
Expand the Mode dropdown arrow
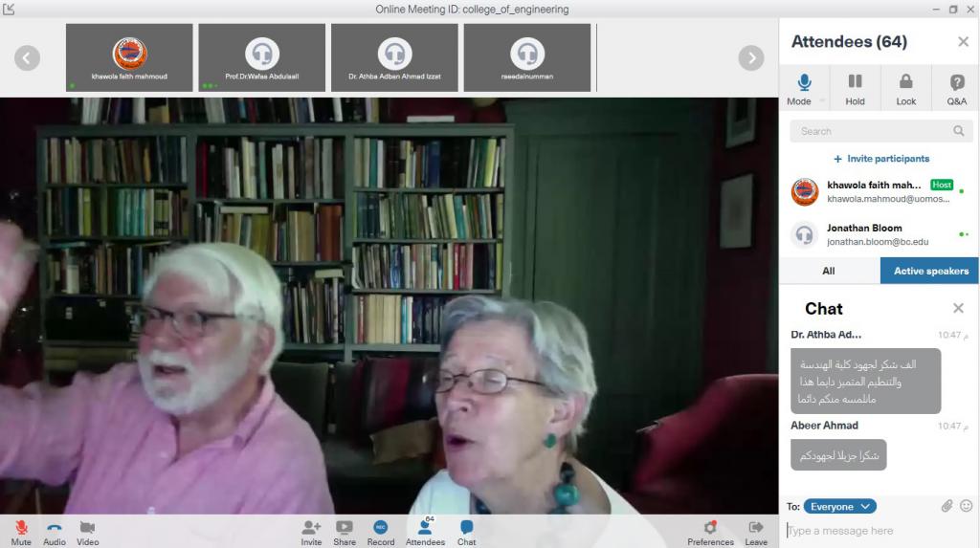(x=819, y=101)
